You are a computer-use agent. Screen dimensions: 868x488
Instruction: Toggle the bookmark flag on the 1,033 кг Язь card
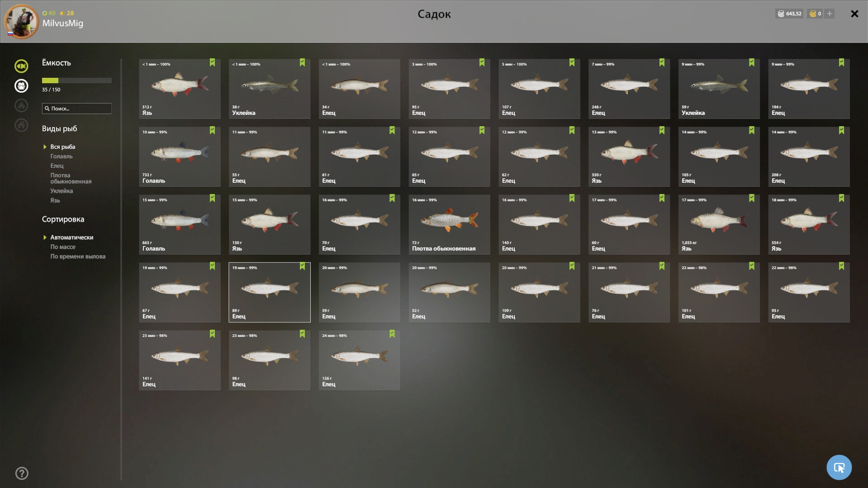tap(751, 198)
